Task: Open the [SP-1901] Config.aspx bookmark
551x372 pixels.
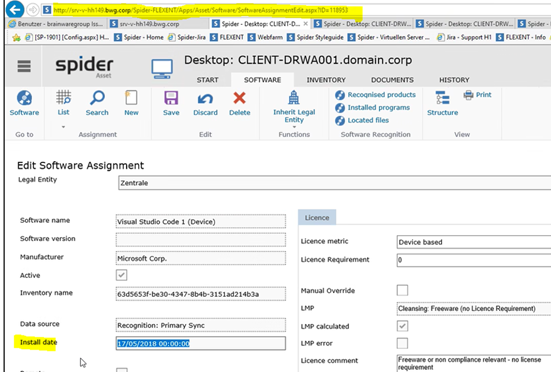Action: (x=67, y=37)
